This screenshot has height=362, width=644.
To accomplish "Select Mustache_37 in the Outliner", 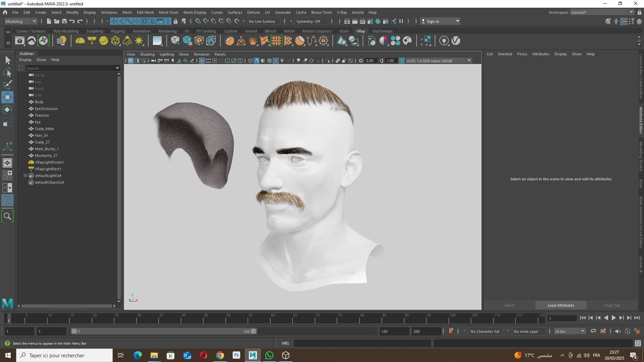I will tap(46, 156).
